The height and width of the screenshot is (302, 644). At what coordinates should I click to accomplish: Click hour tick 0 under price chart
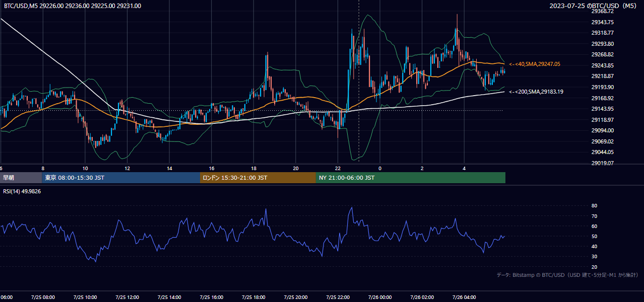click(380, 168)
